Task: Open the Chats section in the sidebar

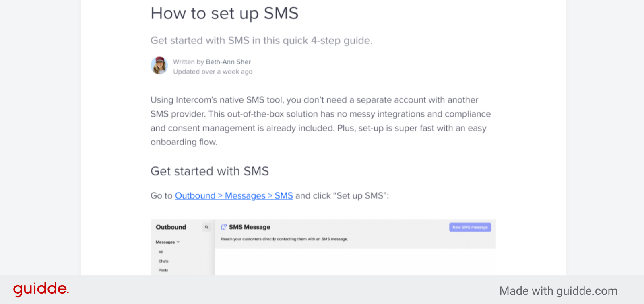Action: [163, 261]
